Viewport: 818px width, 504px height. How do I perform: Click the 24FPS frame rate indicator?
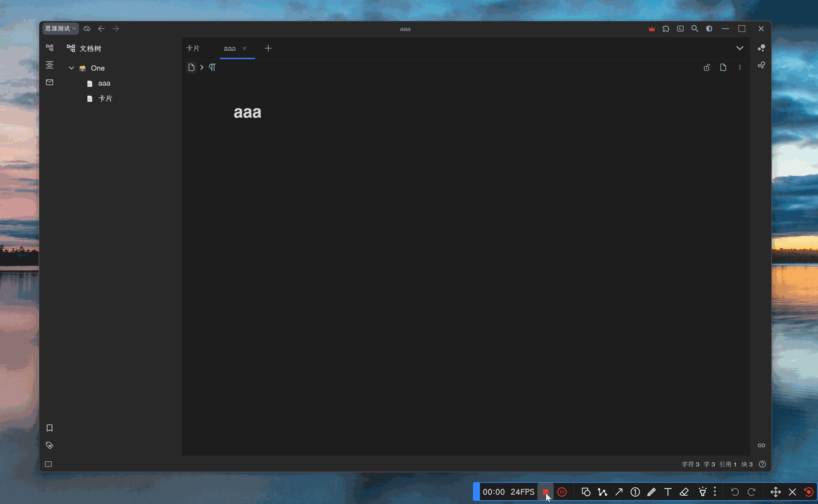(x=523, y=492)
